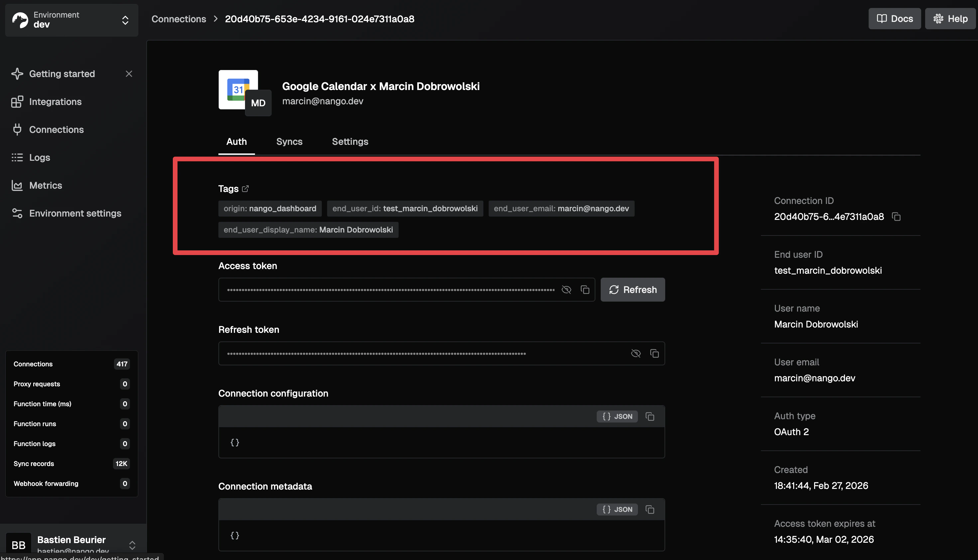Select Logs in the sidebar
The width and height of the screenshot is (978, 560).
tap(39, 157)
